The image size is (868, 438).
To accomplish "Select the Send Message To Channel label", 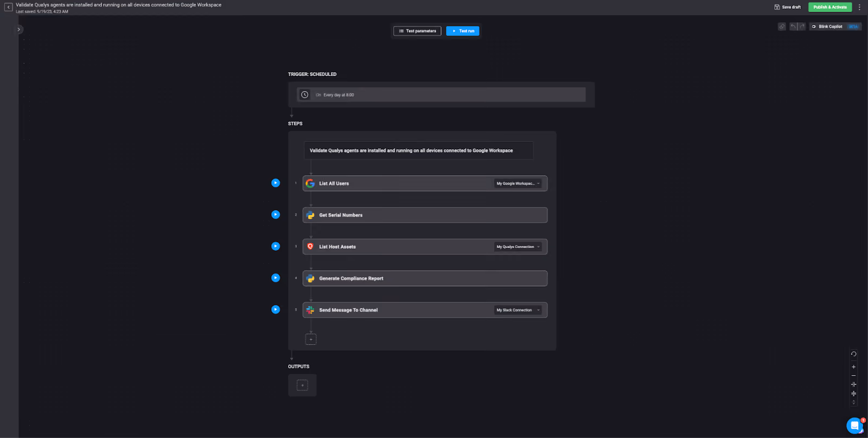I will coord(348,310).
